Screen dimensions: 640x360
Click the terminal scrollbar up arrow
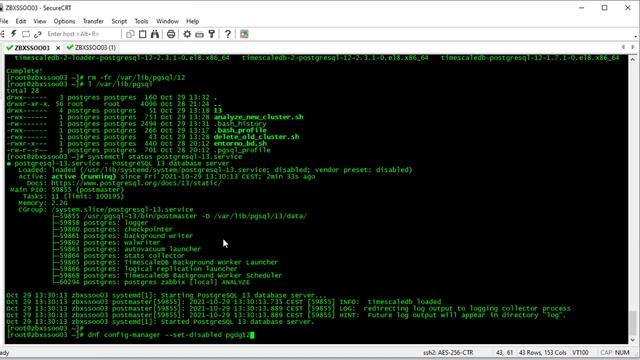click(633, 59)
